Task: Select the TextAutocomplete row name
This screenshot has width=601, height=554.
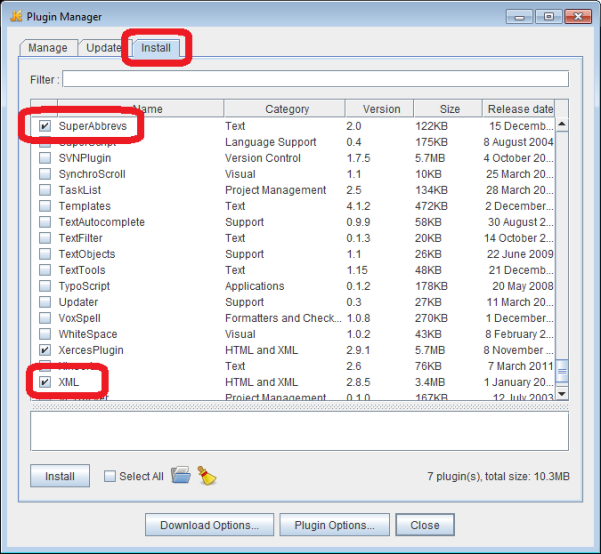Action: [102, 222]
